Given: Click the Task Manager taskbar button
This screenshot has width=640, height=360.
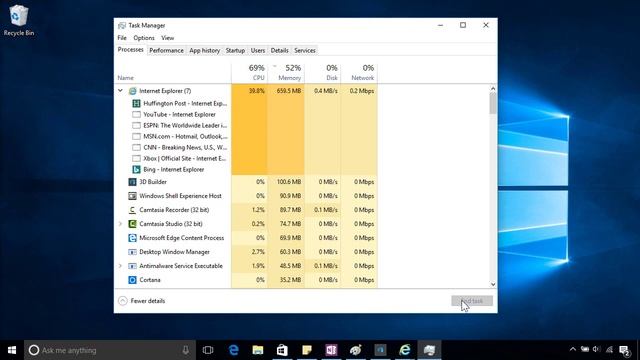Looking at the screenshot, I should pyautogui.click(x=429, y=350).
